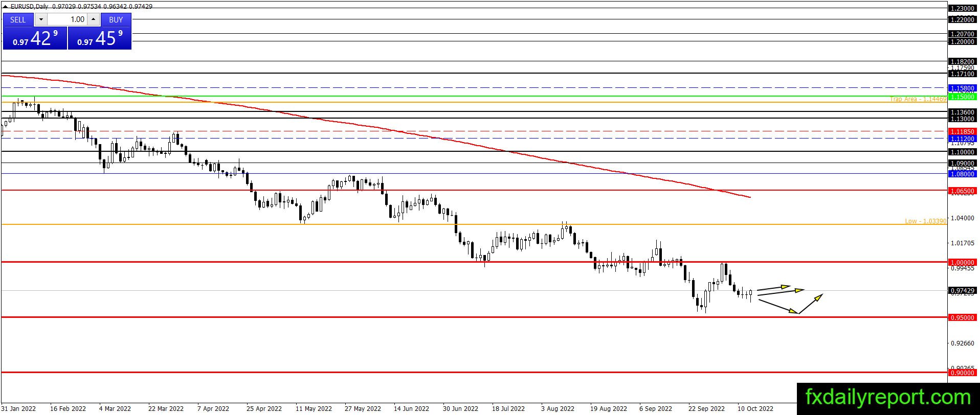This screenshot has height=415, width=980.
Task: Click the 1.00 volume input field
Action: (x=68, y=19)
